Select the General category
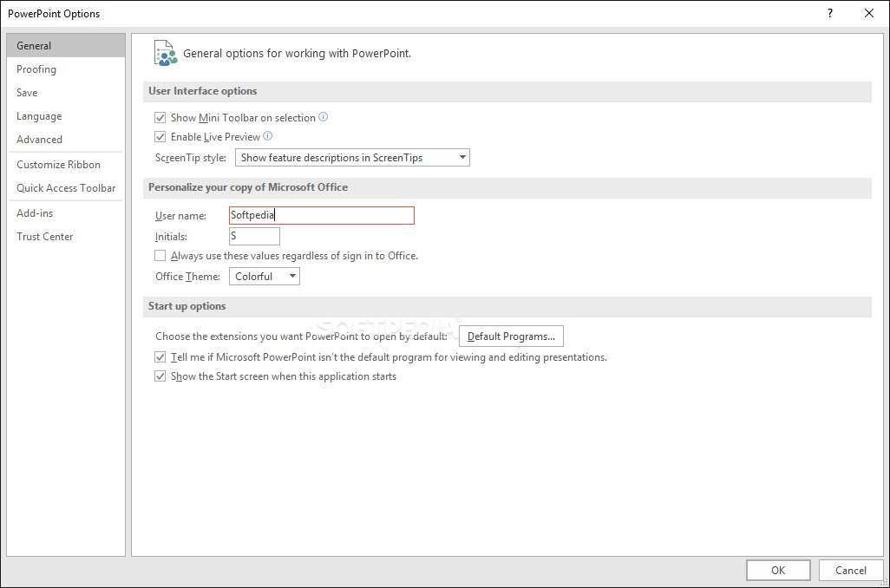Screen dimensions: 890x588 [66, 45]
